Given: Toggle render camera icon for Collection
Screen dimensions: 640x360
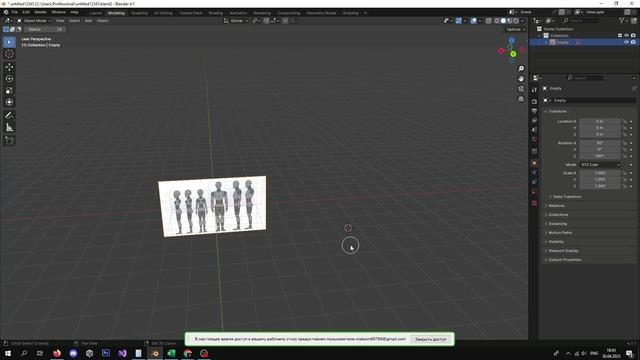Looking at the screenshot, I should coord(633,36).
